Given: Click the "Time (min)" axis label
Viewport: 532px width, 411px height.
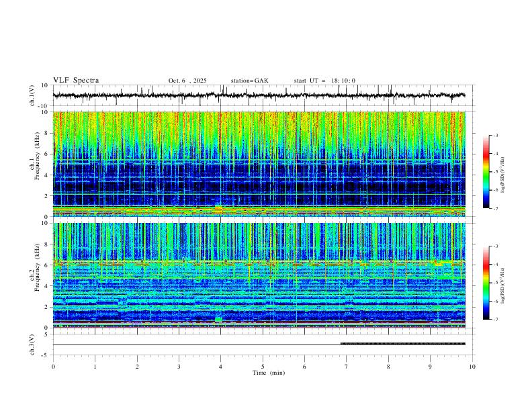Looking at the screenshot, I should click(x=269, y=373).
